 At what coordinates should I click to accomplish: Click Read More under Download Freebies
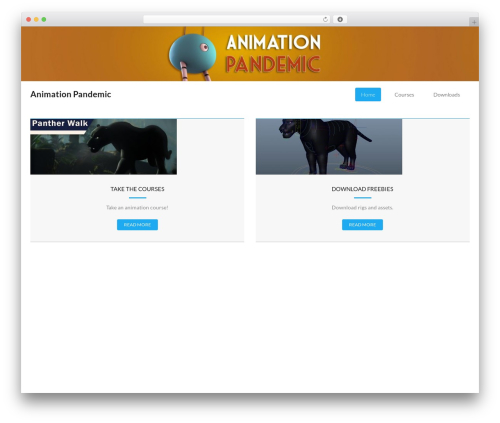pos(362,225)
